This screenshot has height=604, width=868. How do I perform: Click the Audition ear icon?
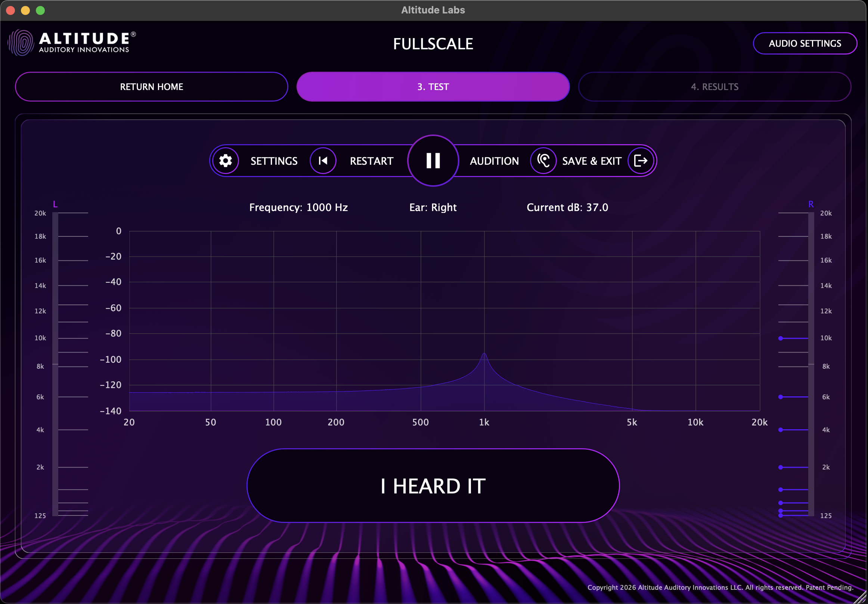(544, 161)
